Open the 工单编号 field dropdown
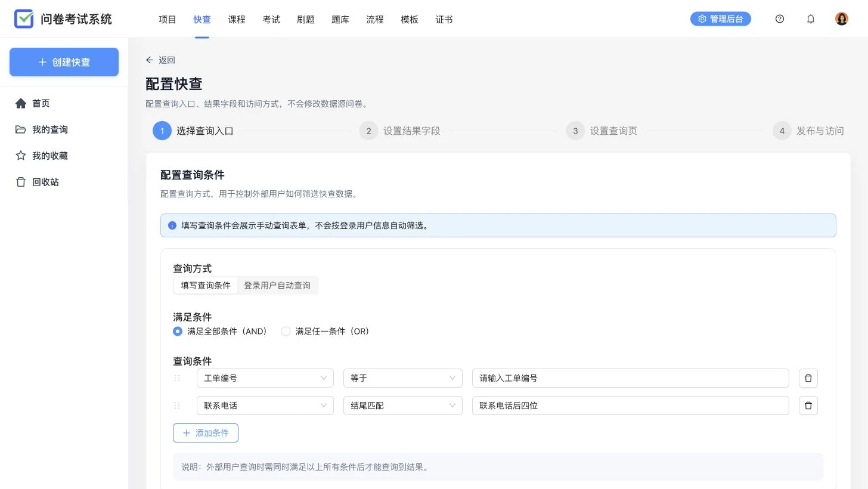 pyautogui.click(x=265, y=378)
